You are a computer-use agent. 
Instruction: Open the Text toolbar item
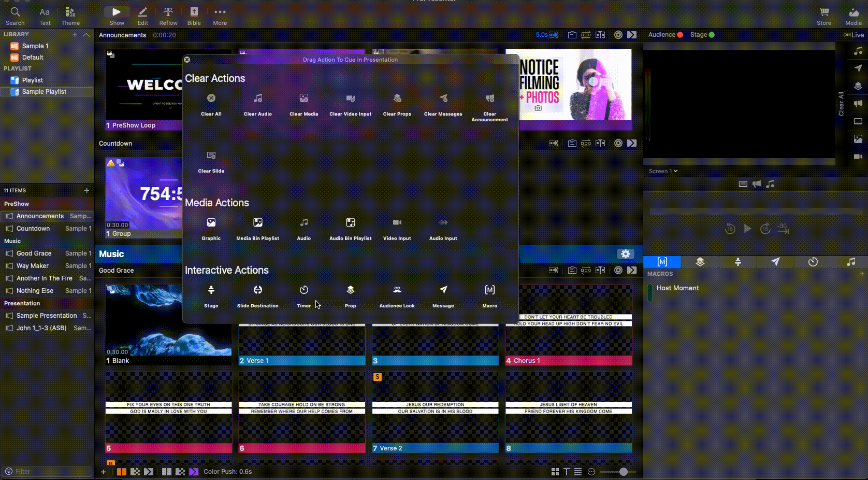[45, 16]
